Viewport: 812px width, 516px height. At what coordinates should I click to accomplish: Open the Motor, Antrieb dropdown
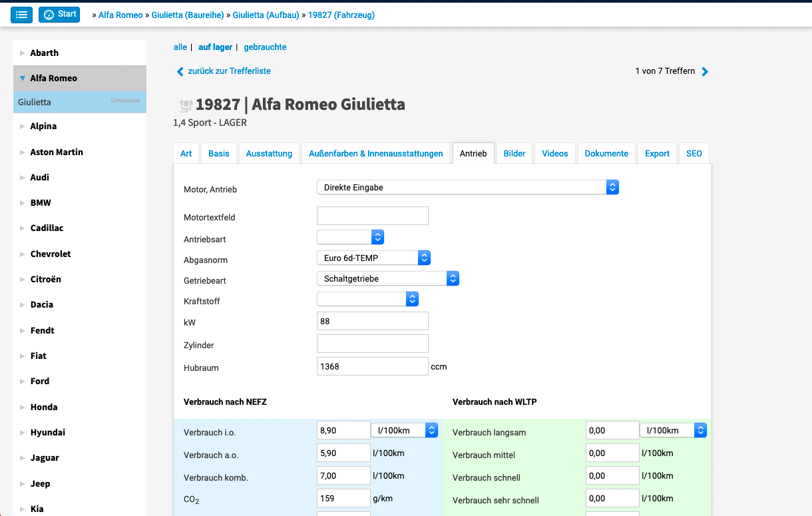click(x=467, y=188)
